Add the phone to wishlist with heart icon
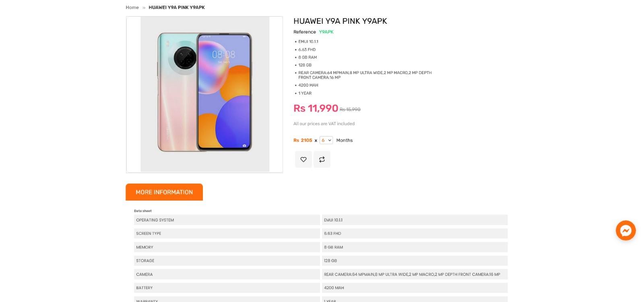Screen dimensions: 644x302 coord(303,159)
